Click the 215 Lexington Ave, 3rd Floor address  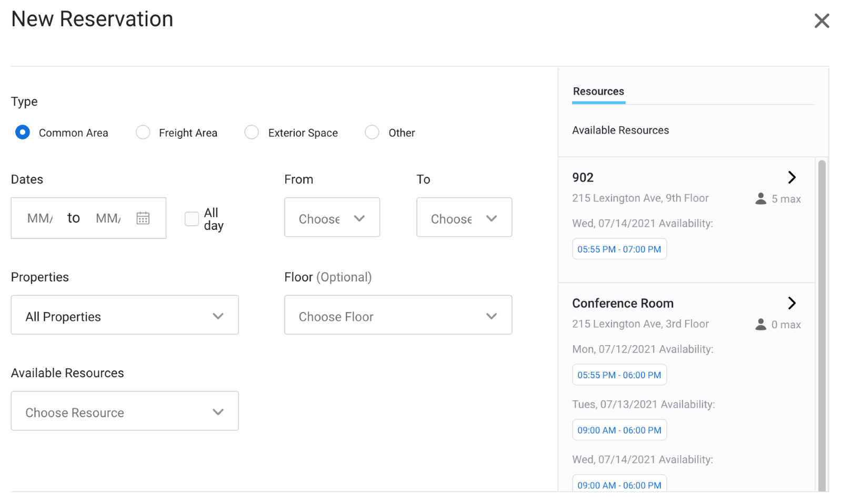click(640, 324)
